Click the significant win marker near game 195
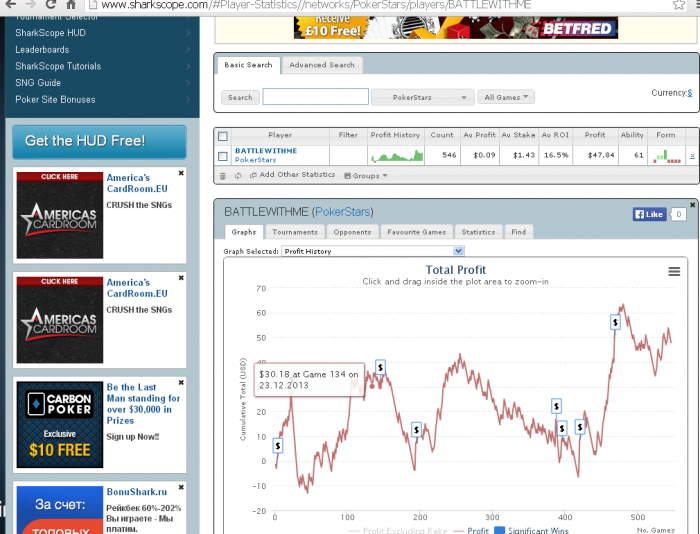Screen dimensions: 700x534 (x=416, y=430)
